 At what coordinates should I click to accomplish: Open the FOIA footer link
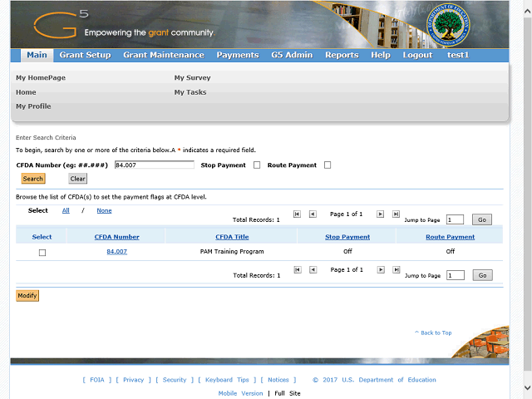(x=97, y=380)
